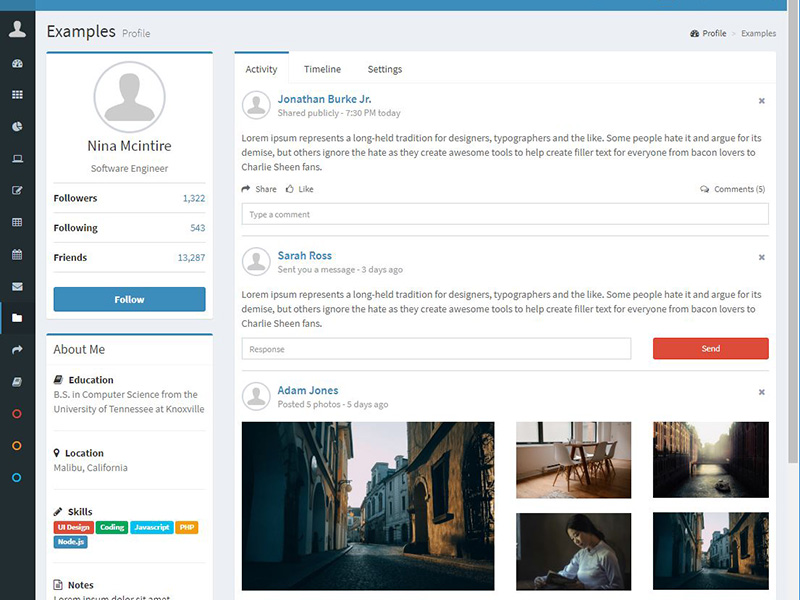This screenshot has width=800, height=600.
Task: Open Adam Jones profile link
Action: pyautogui.click(x=308, y=390)
